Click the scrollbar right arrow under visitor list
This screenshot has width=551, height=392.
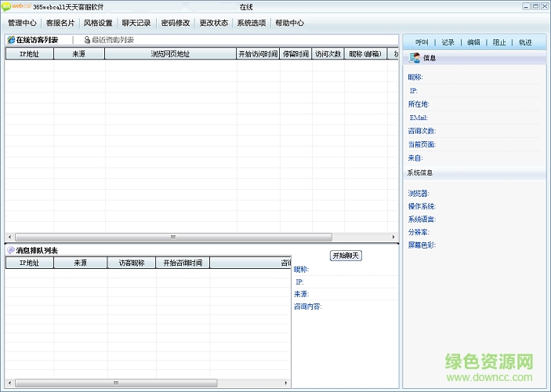tap(393, 237)
